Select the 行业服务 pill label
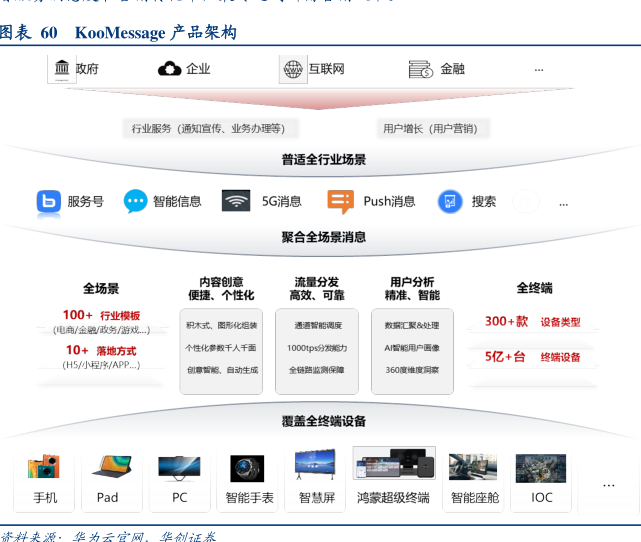 coord(208,128)
